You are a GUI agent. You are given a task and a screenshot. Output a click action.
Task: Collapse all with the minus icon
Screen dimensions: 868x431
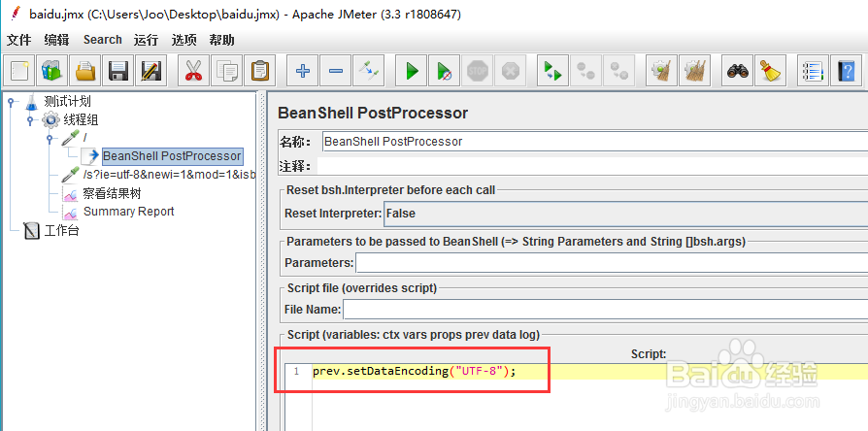coord(335,71)
